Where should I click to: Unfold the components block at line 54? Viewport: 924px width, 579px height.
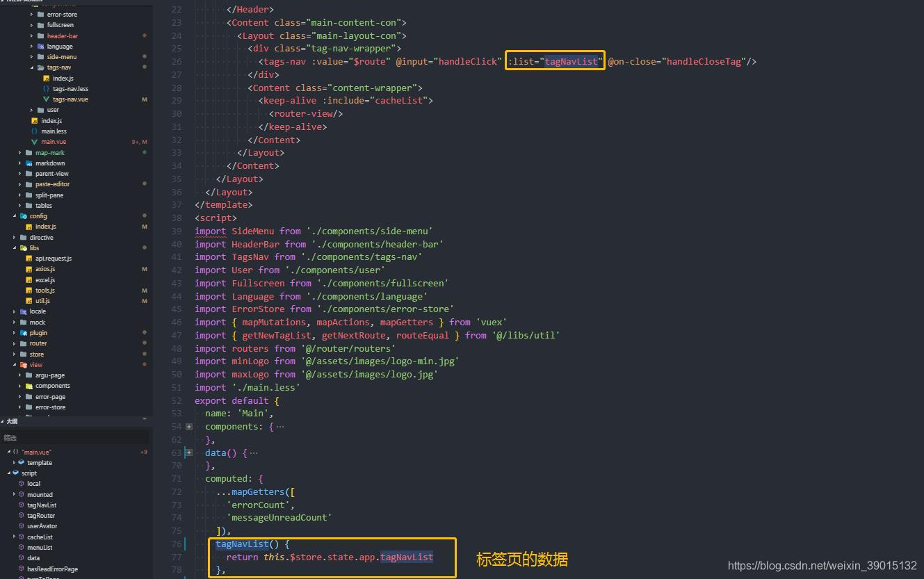189,427
